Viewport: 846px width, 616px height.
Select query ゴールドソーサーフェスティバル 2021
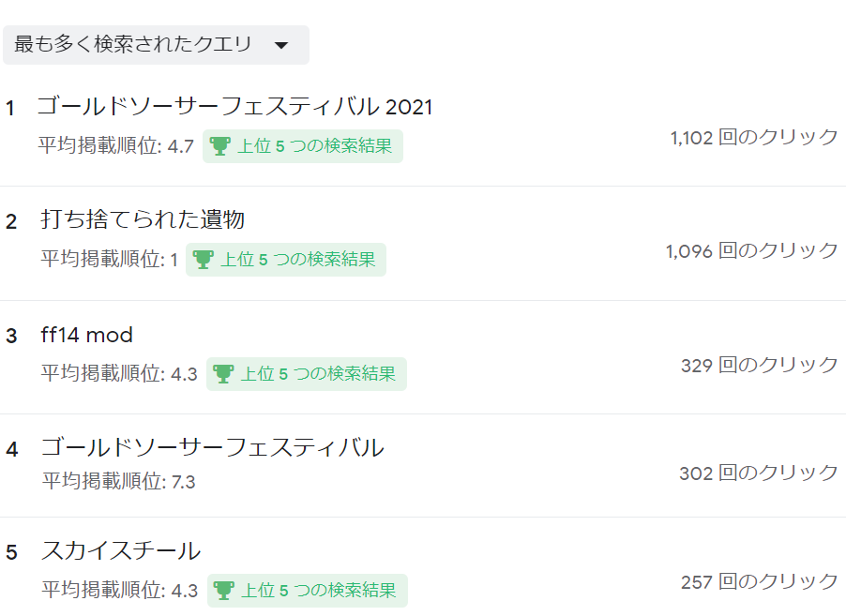click(234, 106)
